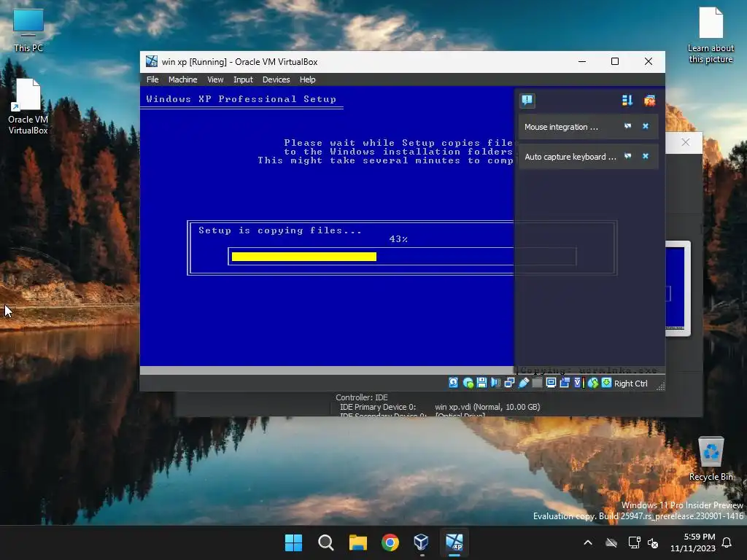747x560 pixels.
Task: Click the network adapter status icon
Action: point(509,383)
